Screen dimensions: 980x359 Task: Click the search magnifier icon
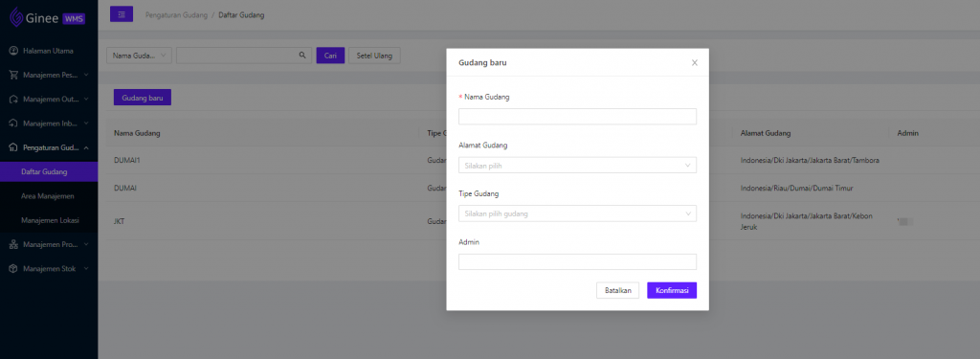[x=302, y=56]
